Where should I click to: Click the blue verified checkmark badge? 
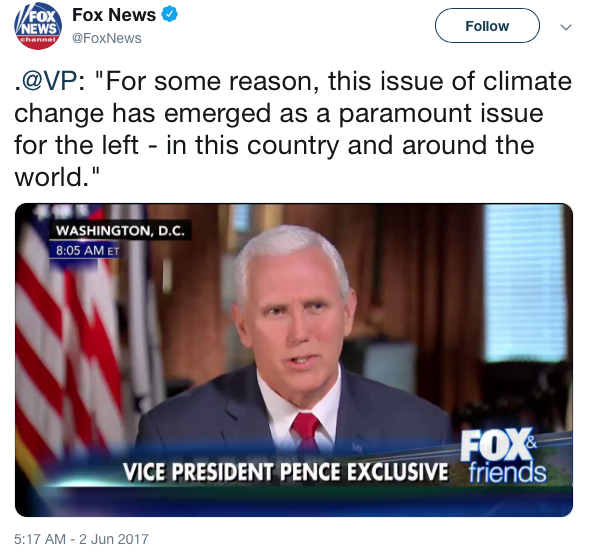pyautogui.click(x=170, y=15)
